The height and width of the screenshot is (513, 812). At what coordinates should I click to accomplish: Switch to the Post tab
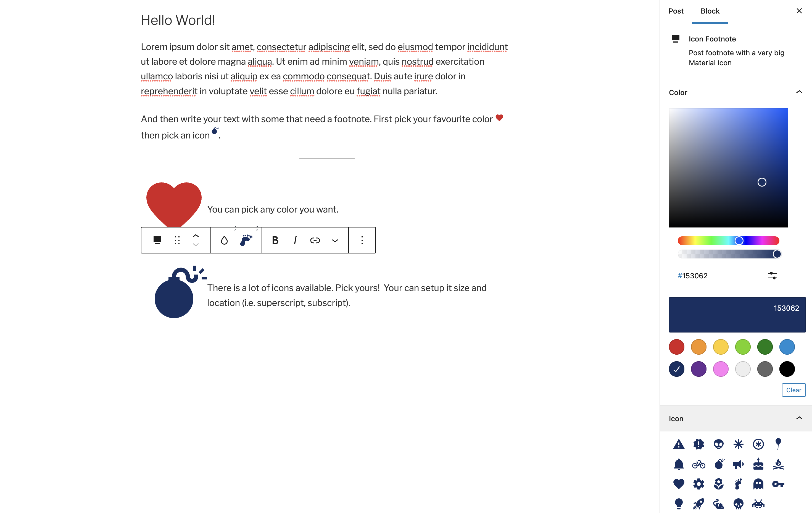676,11
